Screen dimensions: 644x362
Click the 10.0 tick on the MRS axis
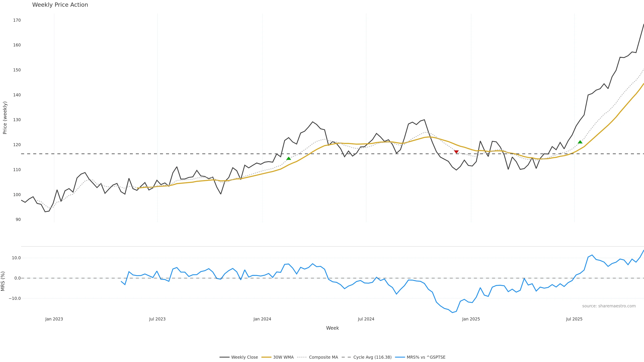point(16,258)
